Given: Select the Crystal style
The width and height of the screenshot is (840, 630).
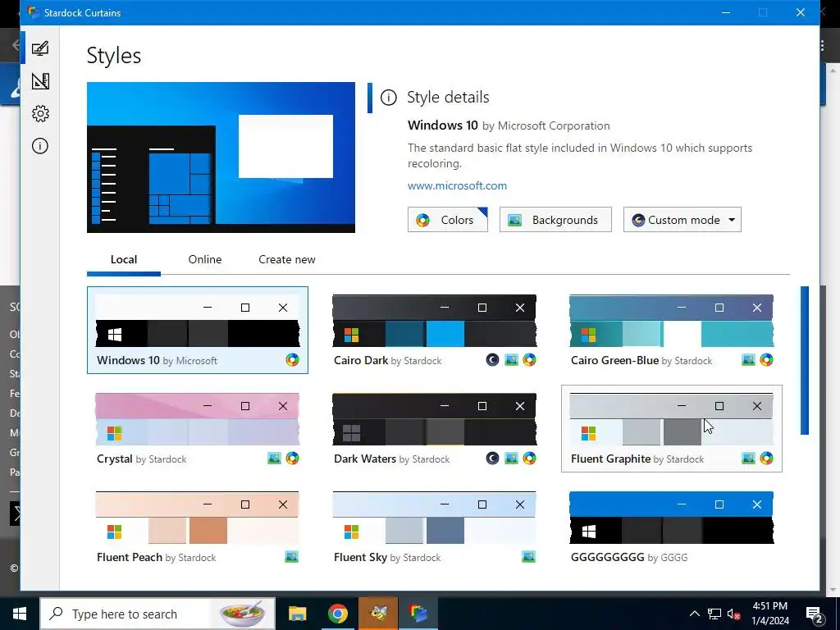Looking at the screenshot, I should (x=198, y=428).
